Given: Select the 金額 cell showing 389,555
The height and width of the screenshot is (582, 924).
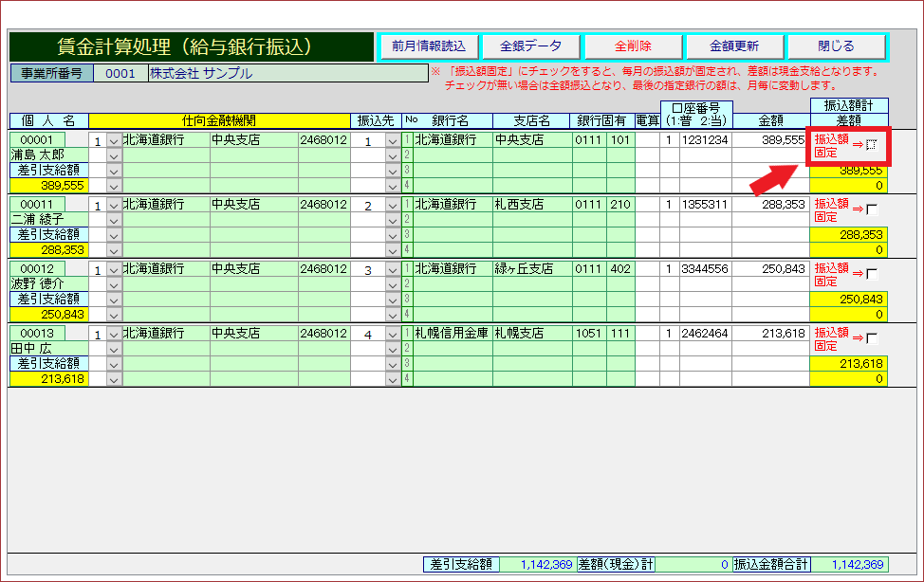Looking at the screenshot, I should [769, 140].
